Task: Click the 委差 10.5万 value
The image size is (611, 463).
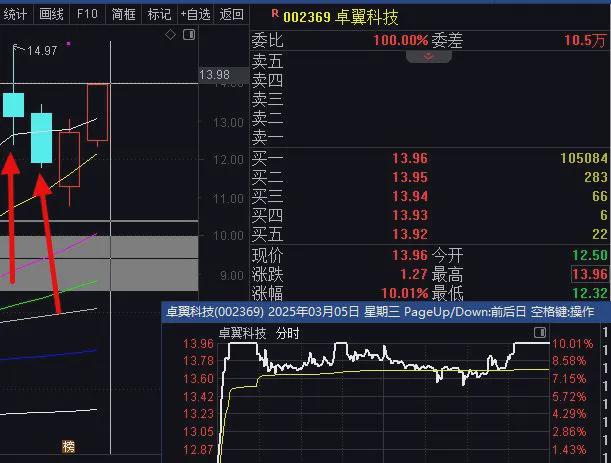Action: (x=586, y=40)
